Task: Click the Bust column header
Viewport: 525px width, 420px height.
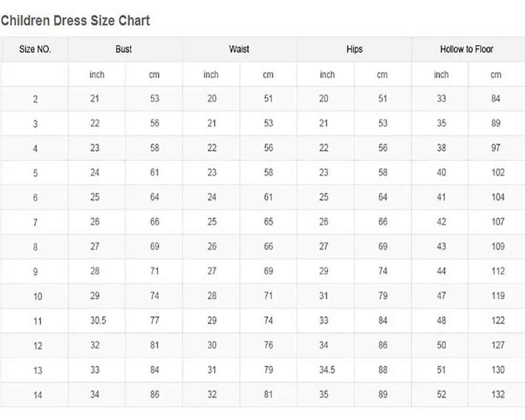Action: coord(124,49)
